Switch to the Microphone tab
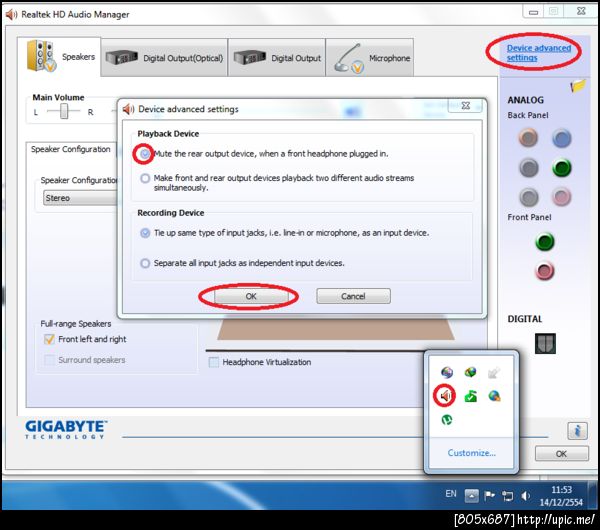 pyautogui.click(x=370, y=58)
